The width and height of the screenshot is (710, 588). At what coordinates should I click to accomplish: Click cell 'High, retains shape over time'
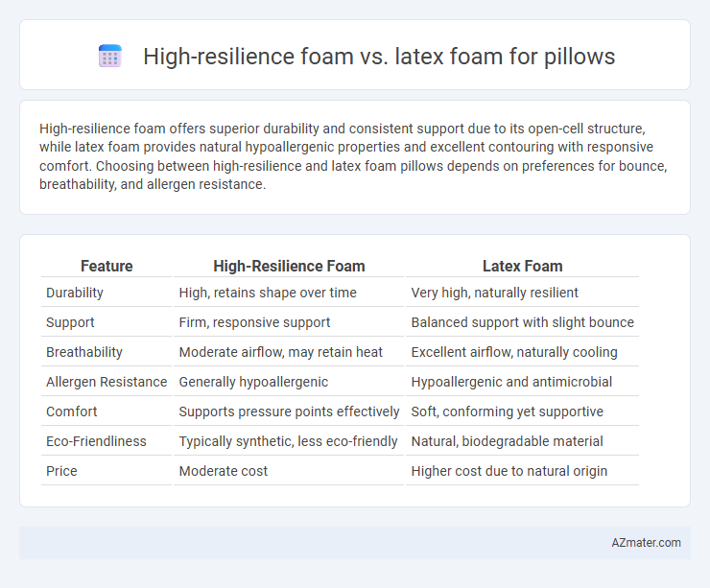(268, 293)
